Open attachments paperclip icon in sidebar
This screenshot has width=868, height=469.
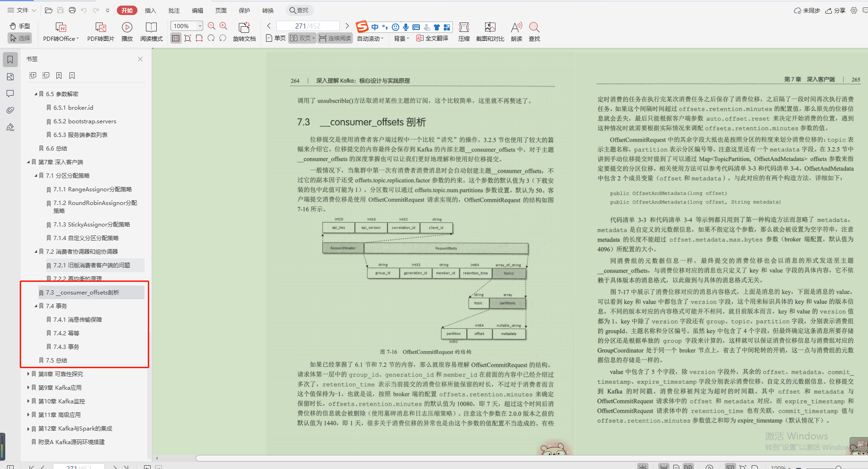coord(10,110)
